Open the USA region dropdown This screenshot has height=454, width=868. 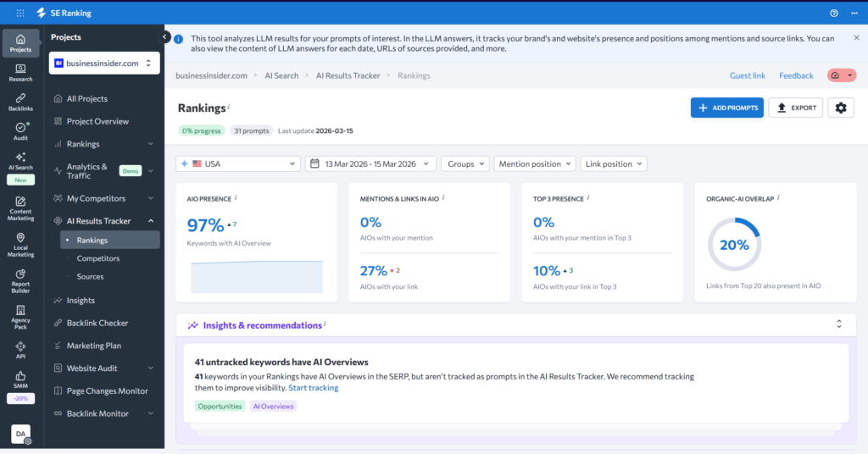[x=238, y=163]
